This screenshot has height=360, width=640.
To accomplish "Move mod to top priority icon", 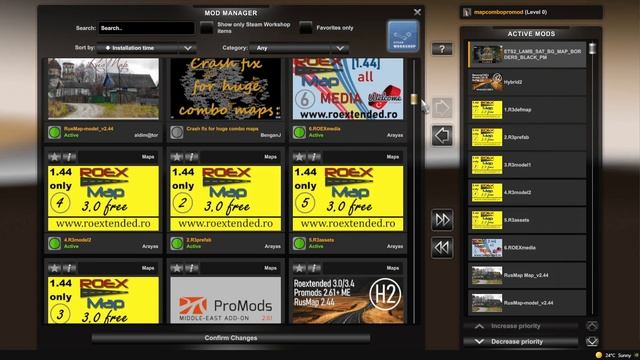I will (592, 326).
